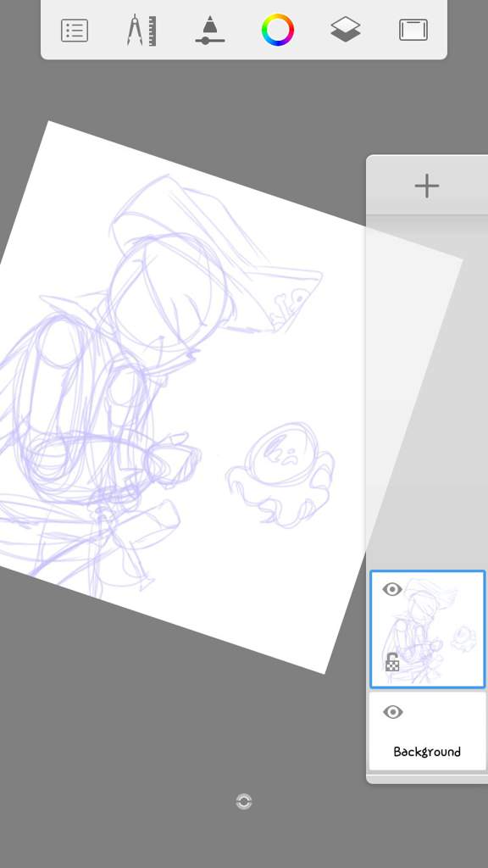Toggle transparency lock on sketch layer
The height and width of the screenshot is (868, 488).
(392, 662)
